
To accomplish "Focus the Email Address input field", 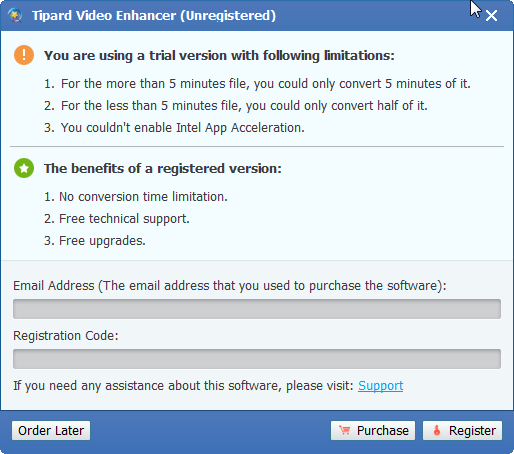I will [x=257, y=309].
